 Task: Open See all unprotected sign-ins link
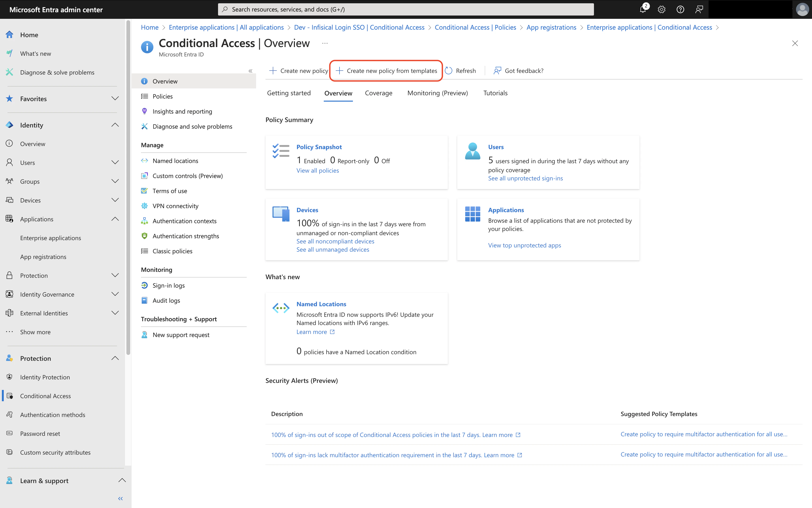click(525, 179)
